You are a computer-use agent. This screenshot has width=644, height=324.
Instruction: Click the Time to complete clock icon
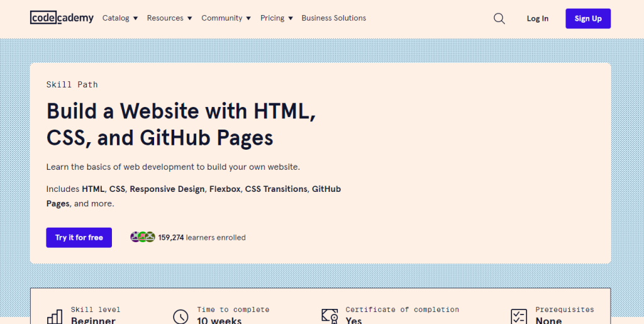pos(180,317)
